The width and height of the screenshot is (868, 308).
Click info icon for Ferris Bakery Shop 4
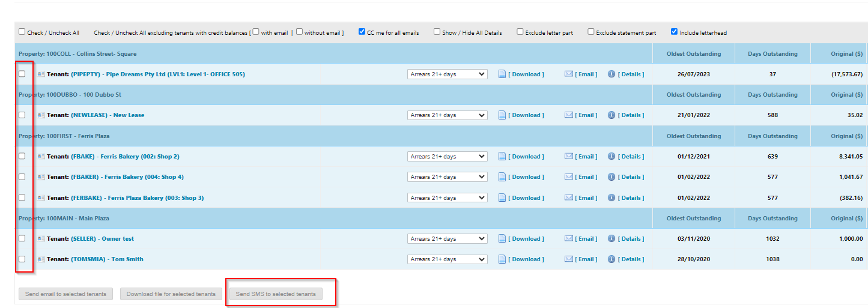(612, 177)
